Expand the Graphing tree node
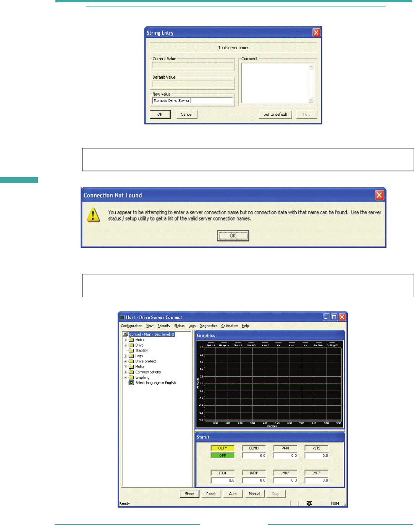This screenshot has width=414, height=532. point(125,377)
